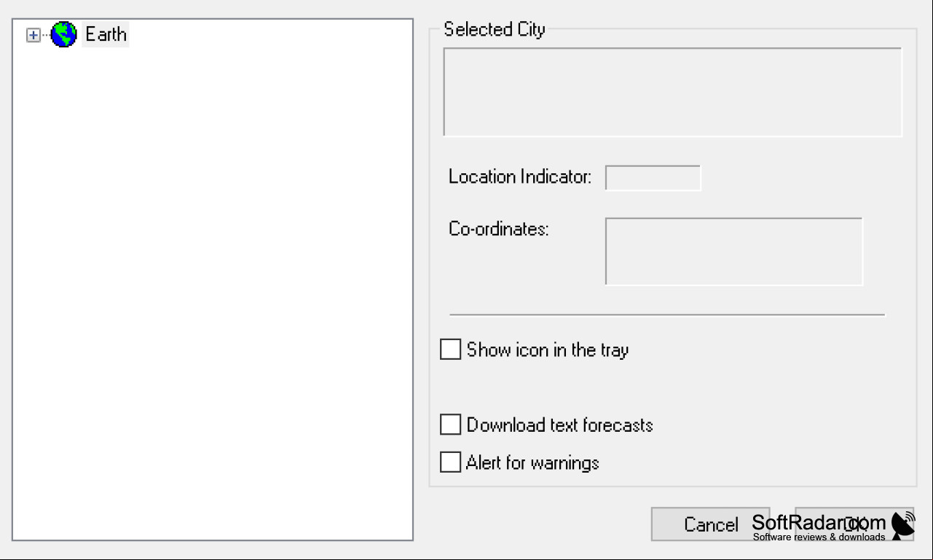Click the Location Indicator field
The image size is (933, 560).
(x=653, y=178)
